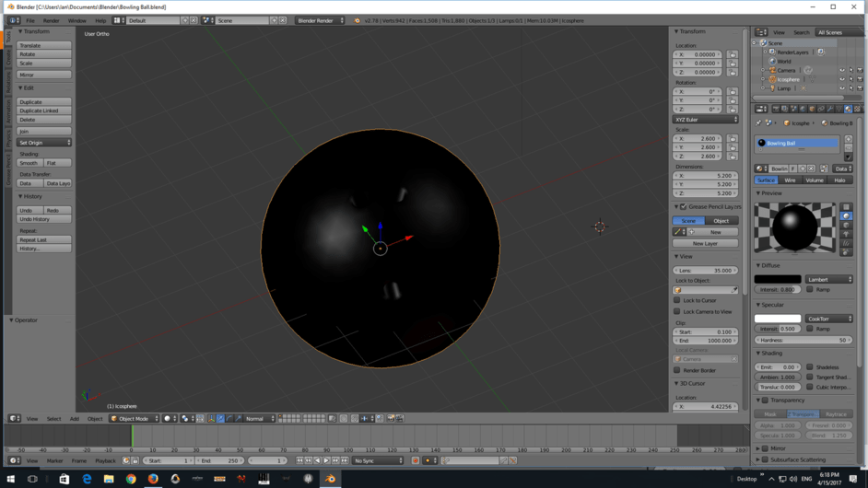Enable the Lock to Cursor checkbox
Screen dimensions: 868x488
click(677, 300)
